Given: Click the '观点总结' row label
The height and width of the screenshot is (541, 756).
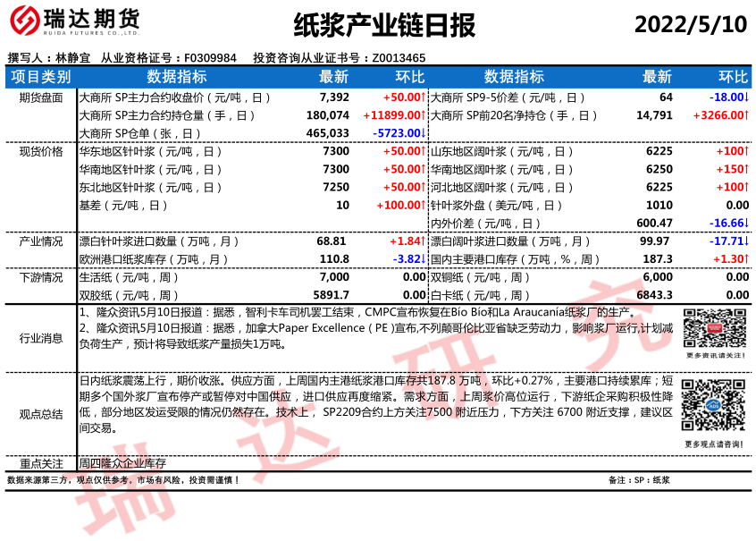Looking at the screenshot, I should point(41,413).
